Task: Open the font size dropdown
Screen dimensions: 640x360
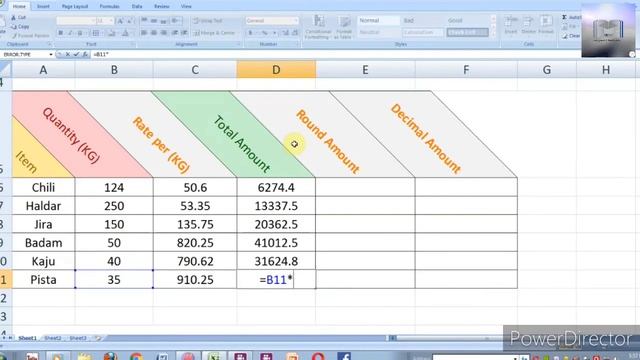Action: point(111,21)
